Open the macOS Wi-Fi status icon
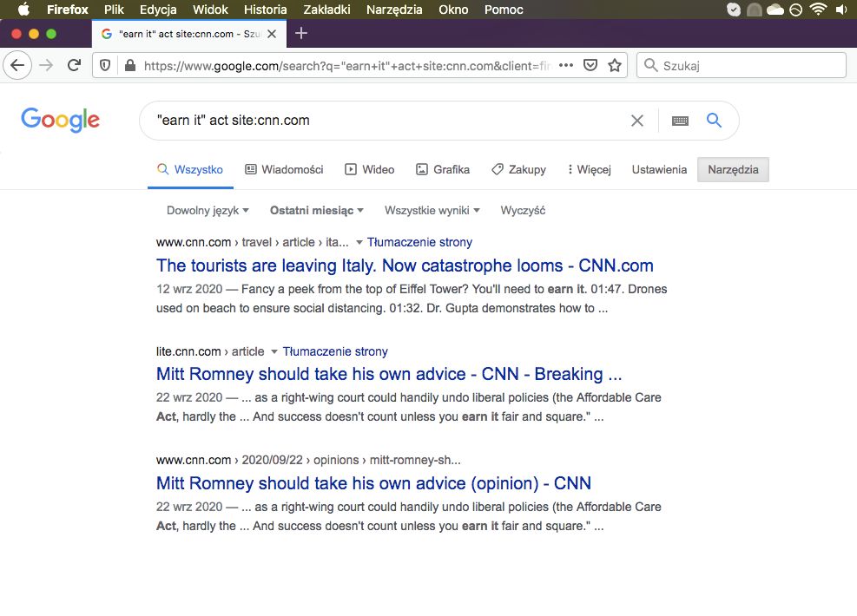The width and height of the screenshot is (857, 616). [817, 10]
